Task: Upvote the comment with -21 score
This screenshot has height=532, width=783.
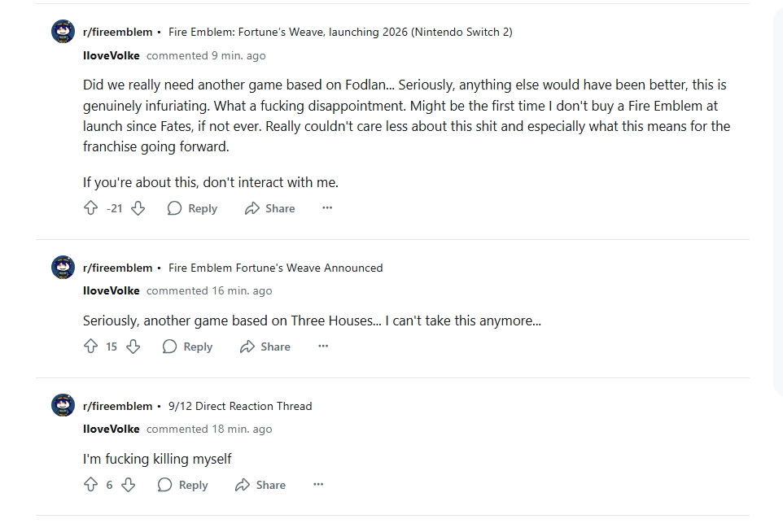Action: [91, 208]
